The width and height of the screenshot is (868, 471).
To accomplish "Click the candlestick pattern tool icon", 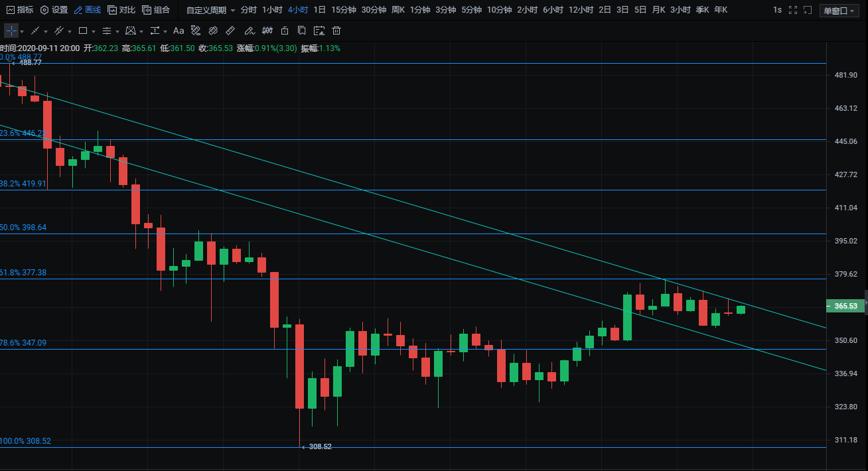I will click(267, 31).
